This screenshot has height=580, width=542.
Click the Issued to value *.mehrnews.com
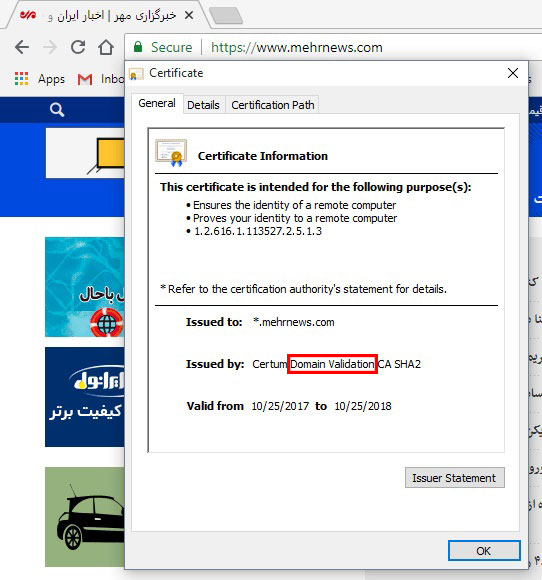[x=293, y=322]
